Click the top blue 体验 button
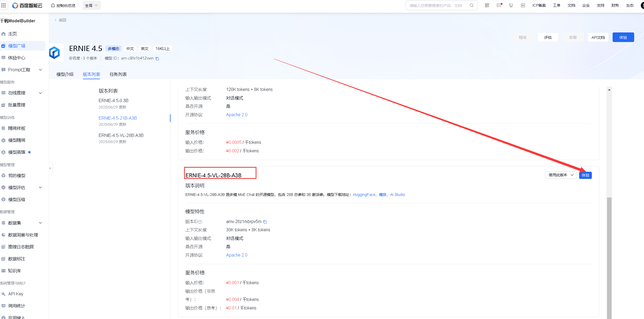Screen dimensions: 644x319 [x=623, y=37]
